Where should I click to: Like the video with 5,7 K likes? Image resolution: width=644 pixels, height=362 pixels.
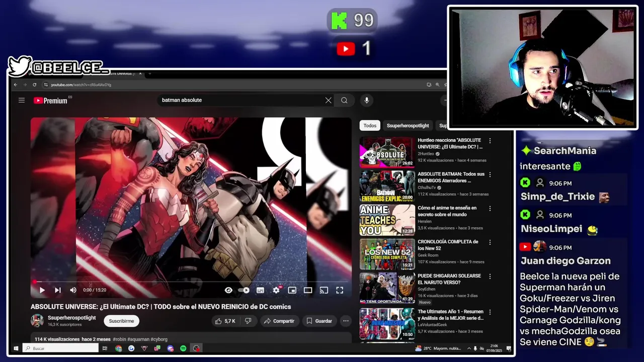pos(225,321)
